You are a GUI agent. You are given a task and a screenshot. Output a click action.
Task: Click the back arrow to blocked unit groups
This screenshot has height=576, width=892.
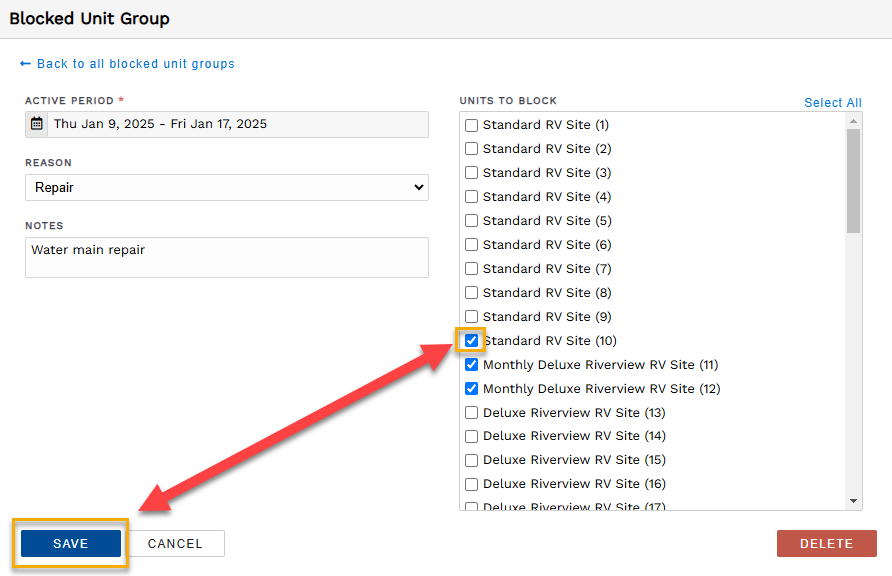click(25, 64)
